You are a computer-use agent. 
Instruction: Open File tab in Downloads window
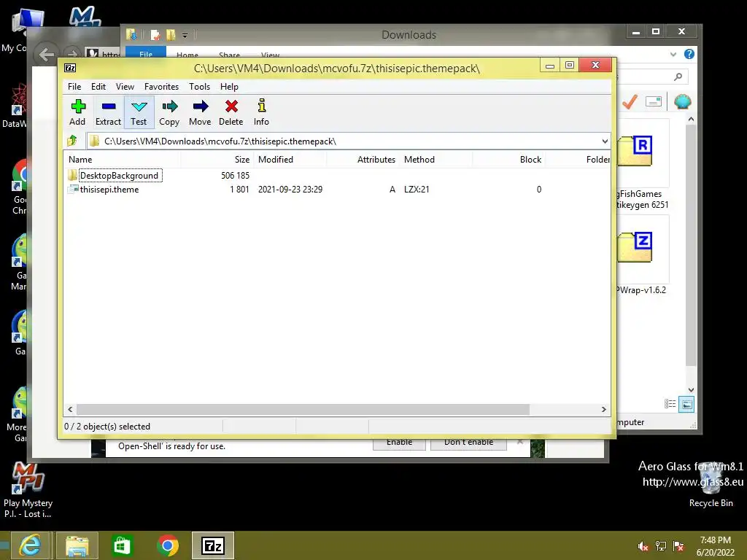coord(146,52)
